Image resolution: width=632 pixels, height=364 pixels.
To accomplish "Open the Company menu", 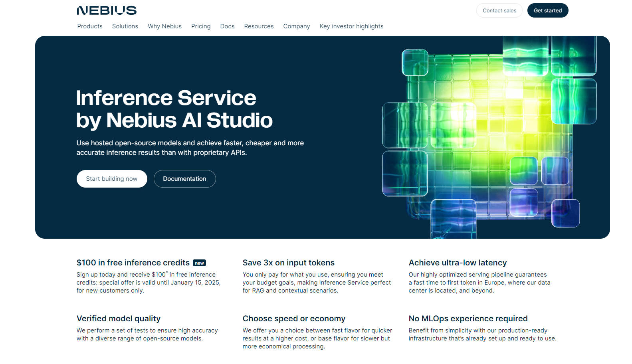I will 297,26.
